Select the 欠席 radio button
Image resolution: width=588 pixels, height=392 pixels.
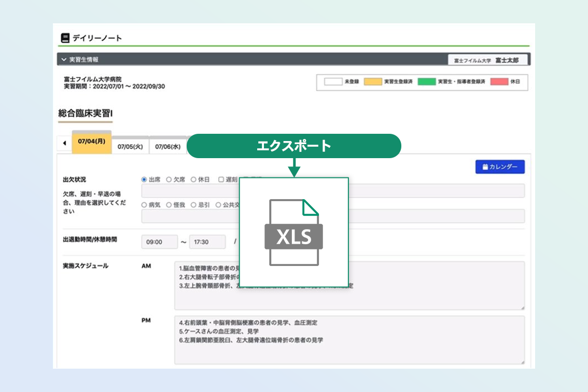pyautogui.click(x=169, y=179)
